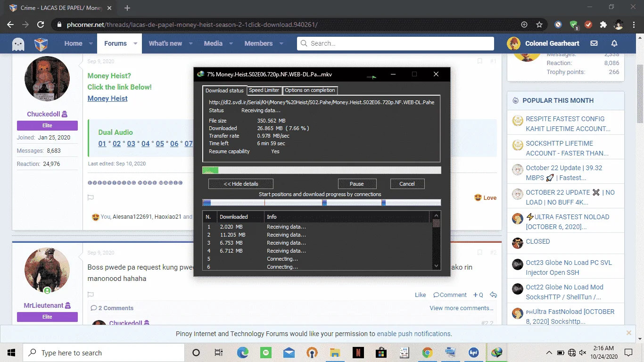Click Dual Audio episode 04 link
644x362 pixels.
click(x=145, y=144)
